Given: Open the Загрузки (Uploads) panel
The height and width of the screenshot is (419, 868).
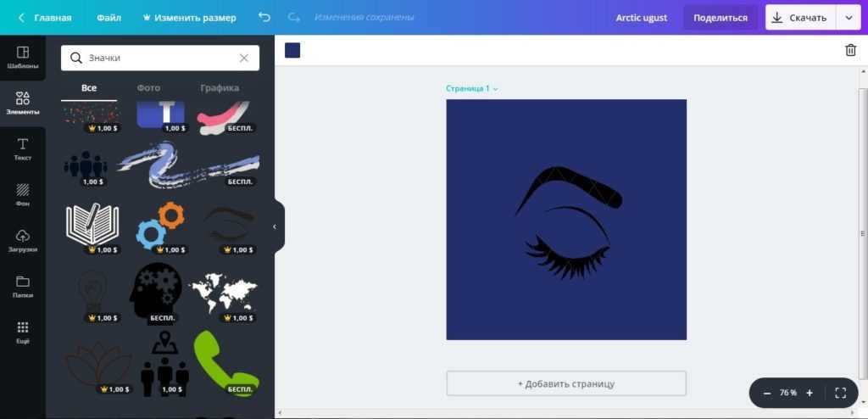Looking at the screenshot, I should tap(23, 241).
